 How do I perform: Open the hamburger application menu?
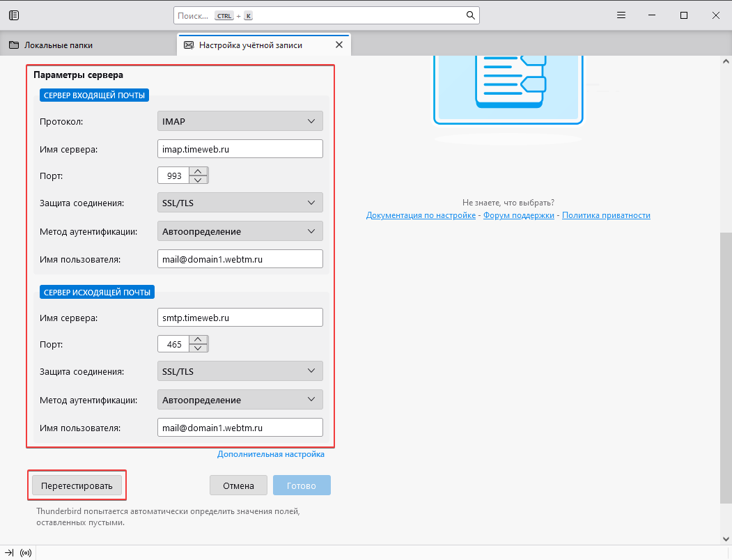[621, 15]
